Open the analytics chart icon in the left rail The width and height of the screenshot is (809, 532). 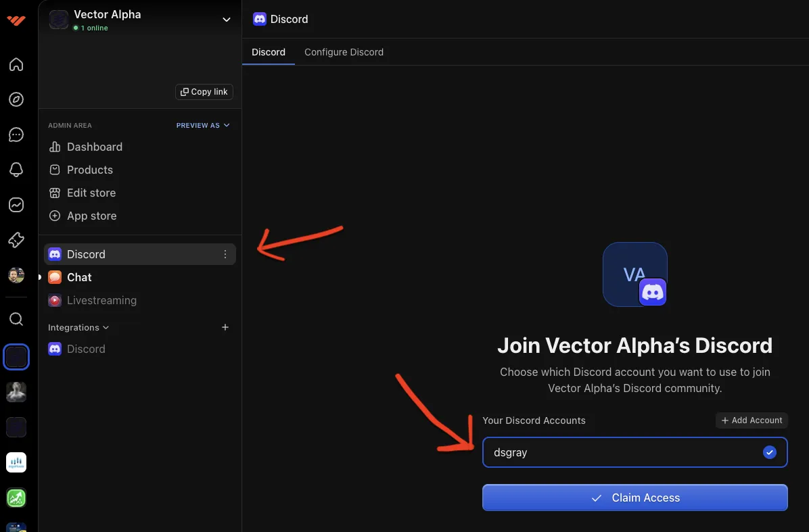pyautogui.click(x=16, y=205)
